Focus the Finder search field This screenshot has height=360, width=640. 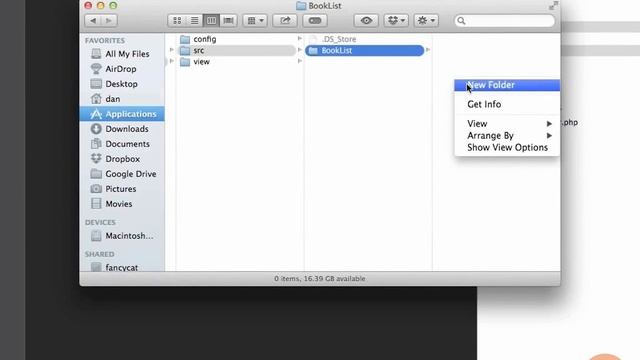coord(505,21)
